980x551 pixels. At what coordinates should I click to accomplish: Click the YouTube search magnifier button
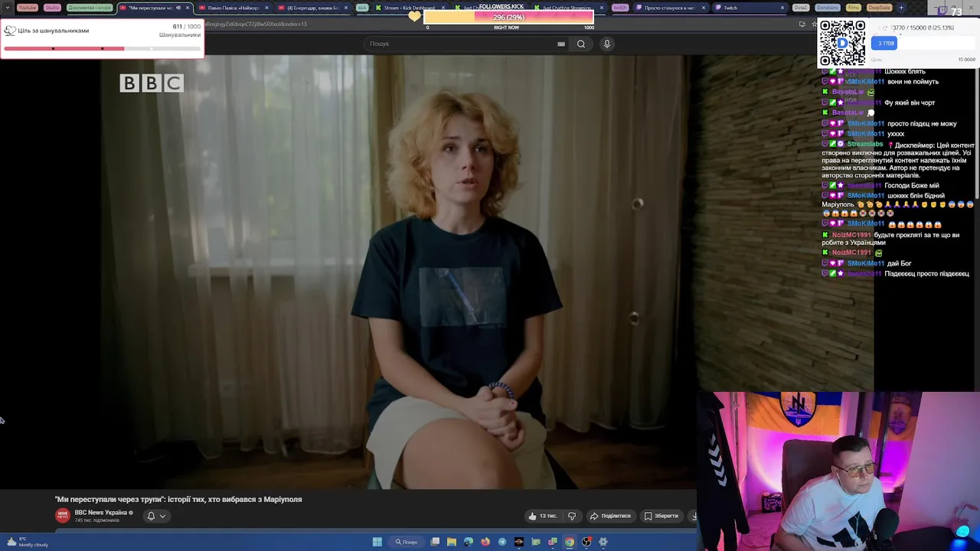581,44
